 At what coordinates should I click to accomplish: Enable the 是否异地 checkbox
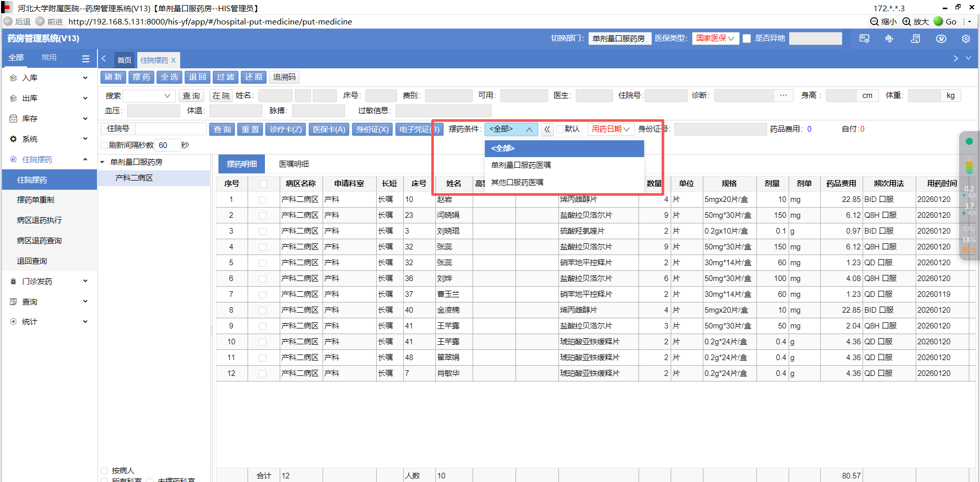pyautogui.click(x=747, y=39)
